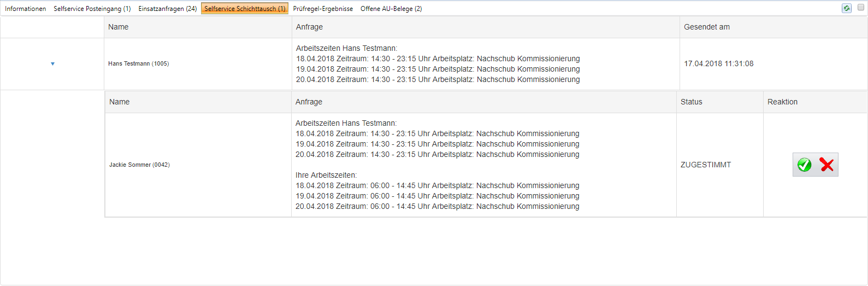This screenshot has height=286, width=868.
Task: Select the Jackie Sommer (0042) name cell
Action: pyautogui.click(x=198, y=165)
